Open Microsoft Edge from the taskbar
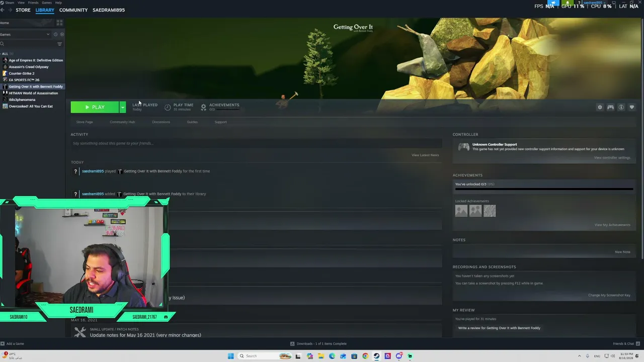Image resolution: width=644 pixels, height=362 pixels. pos(332,356)
